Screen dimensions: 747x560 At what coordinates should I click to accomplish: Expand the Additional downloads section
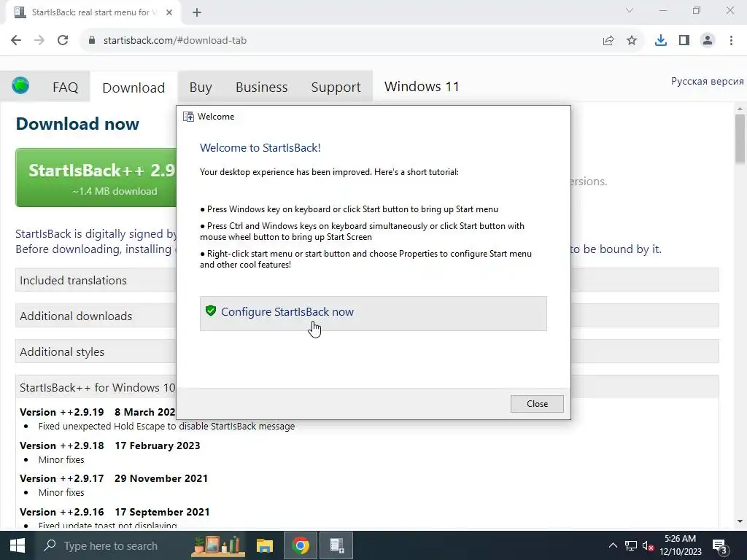(96, 316)
